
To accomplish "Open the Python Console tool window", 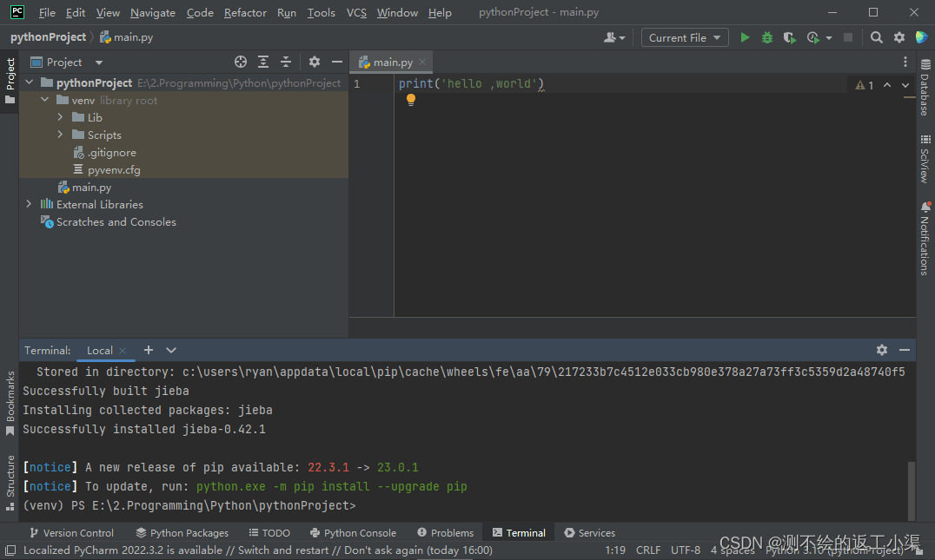I will [353, 532].
